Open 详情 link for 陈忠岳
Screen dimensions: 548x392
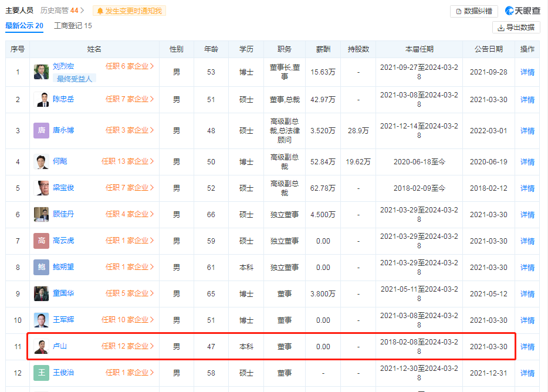click(x=527, y=100)
